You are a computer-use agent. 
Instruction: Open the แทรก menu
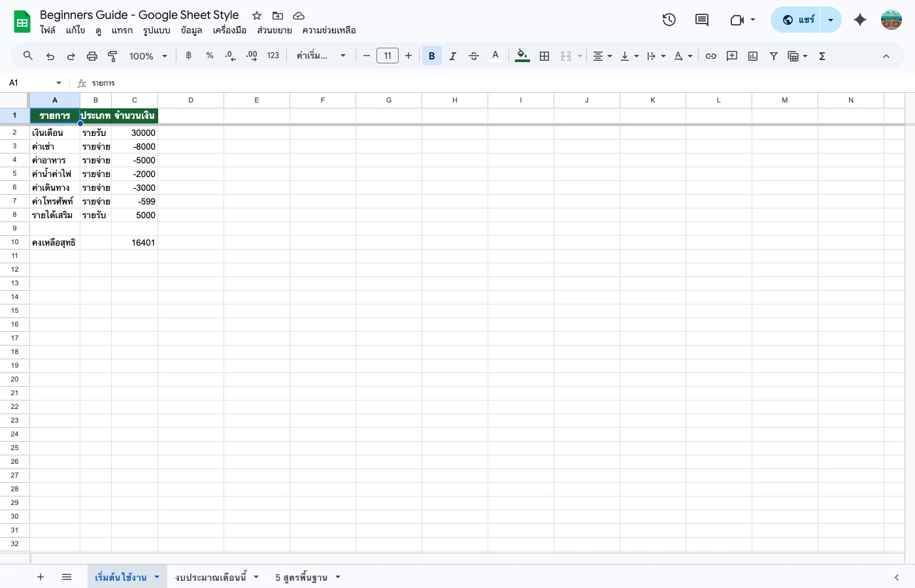point(122,30)
